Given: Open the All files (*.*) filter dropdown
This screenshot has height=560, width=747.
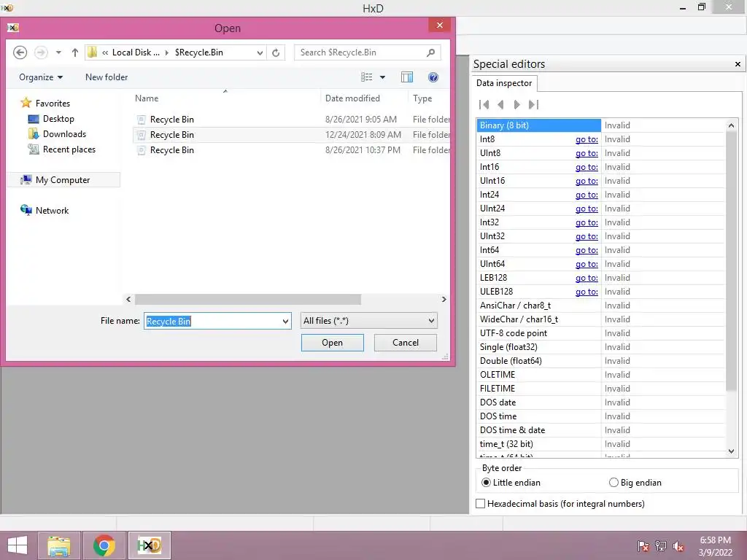Looking at the screenshot, I should pyautogui.click(x=368, y=321).
